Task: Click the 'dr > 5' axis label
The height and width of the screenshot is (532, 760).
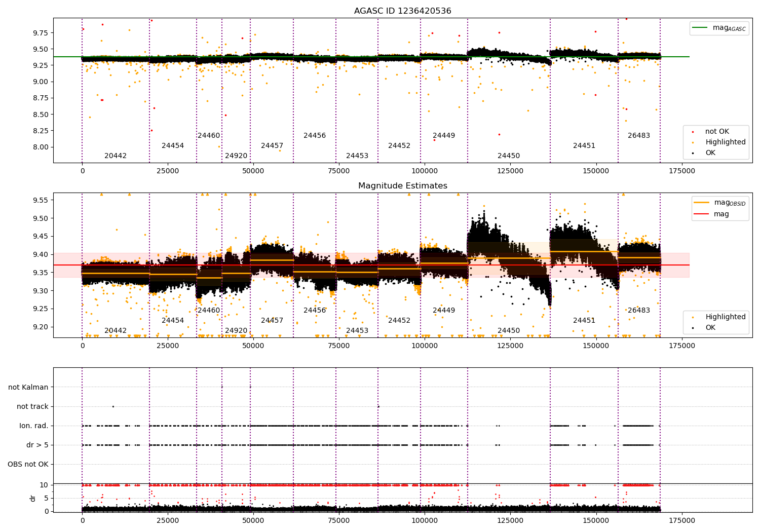Action: pyautogui.click(x=37, y=445)
